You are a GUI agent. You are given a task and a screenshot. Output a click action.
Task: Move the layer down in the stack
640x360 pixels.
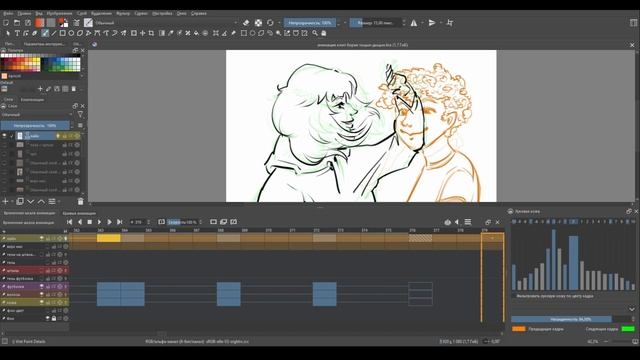click(31, 201)
